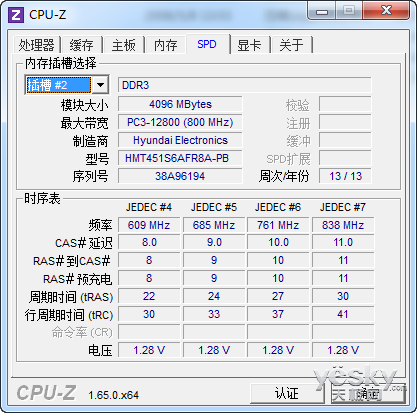The image size is (417, 413).
Task: Click the JEDEC #4 column header
Action: (x=149, y=207)
